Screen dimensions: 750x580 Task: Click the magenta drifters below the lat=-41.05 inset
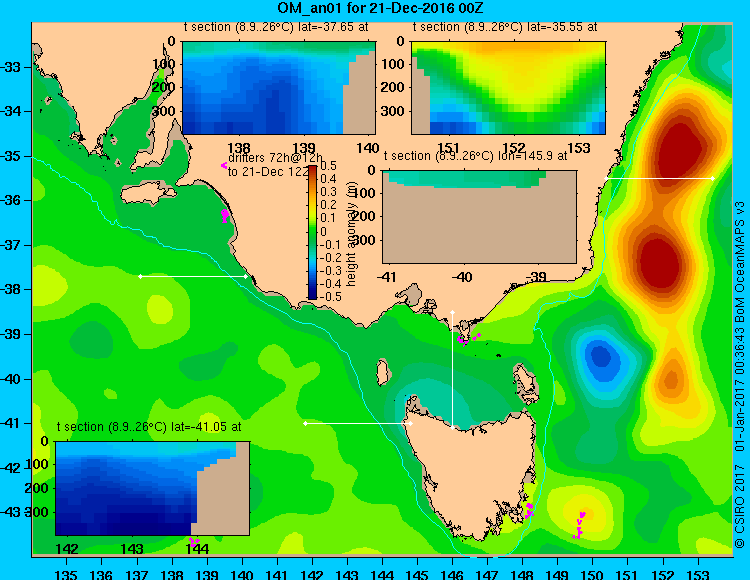click(194, 542)
